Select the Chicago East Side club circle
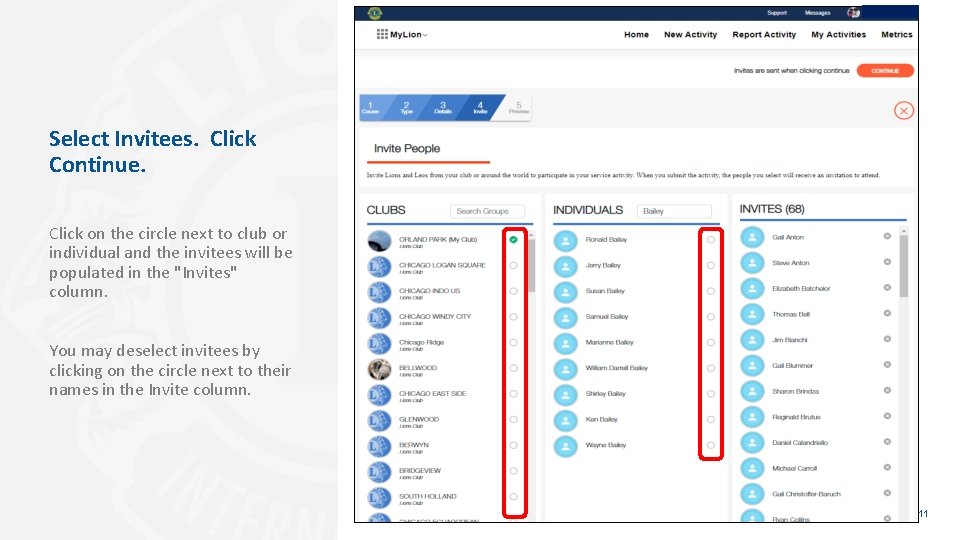 coord(513,394)
